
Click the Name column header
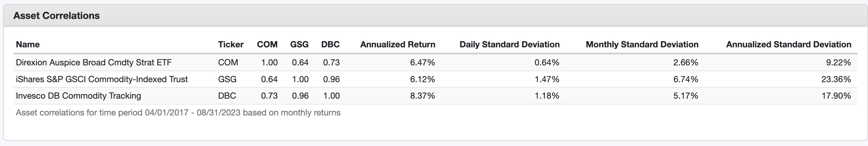coord(27,45)
